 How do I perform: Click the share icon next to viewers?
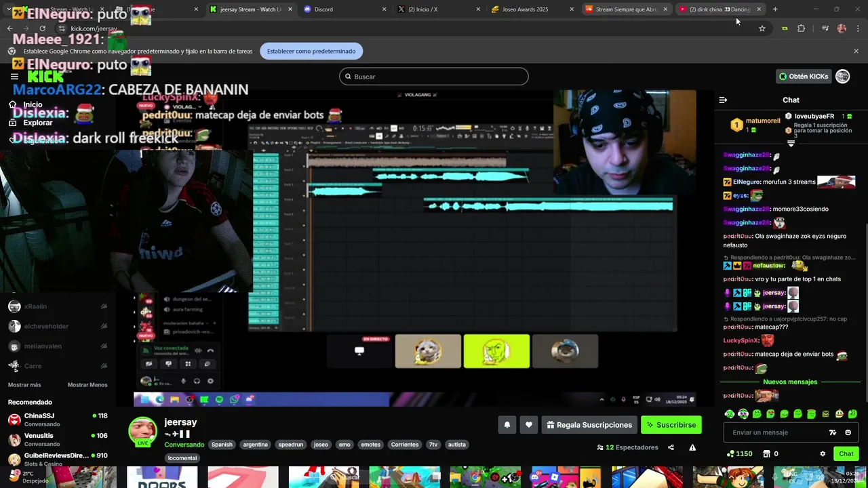pyautogui.click(x=671, y=447)
